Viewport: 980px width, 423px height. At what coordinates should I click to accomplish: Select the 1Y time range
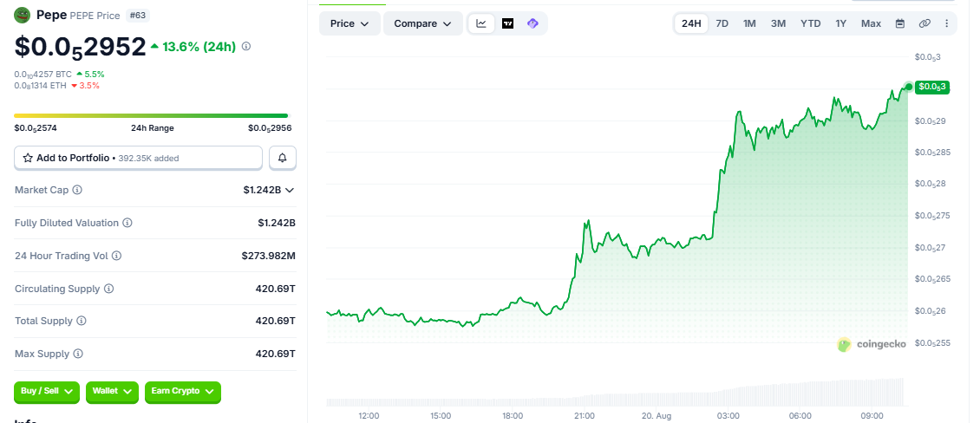840,23
